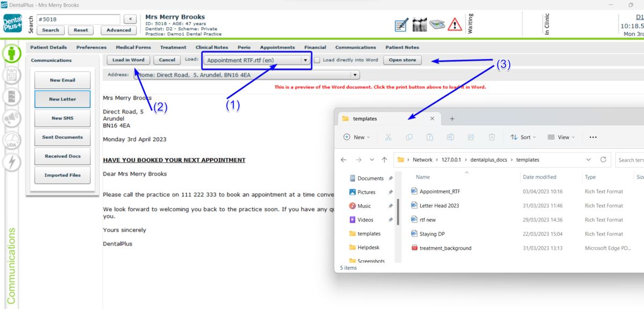The width and height of the screenshot is (644, 309).
Task: Click the lightning bolt sidebar icon
Action: 11,162
